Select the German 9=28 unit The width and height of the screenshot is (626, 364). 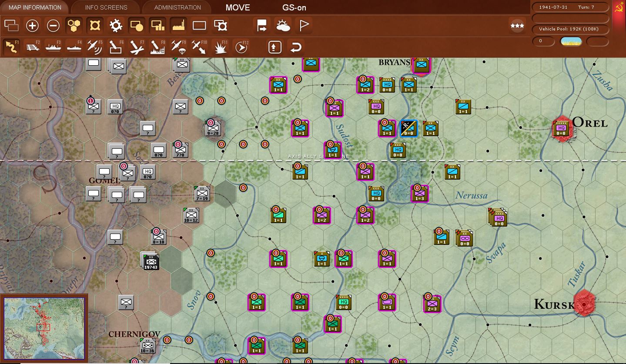(x=213, y=128)
